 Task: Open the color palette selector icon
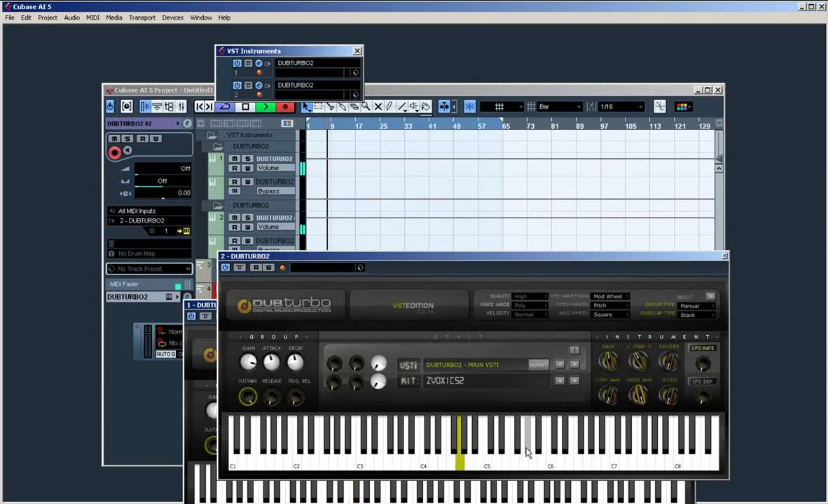(683, 106)
